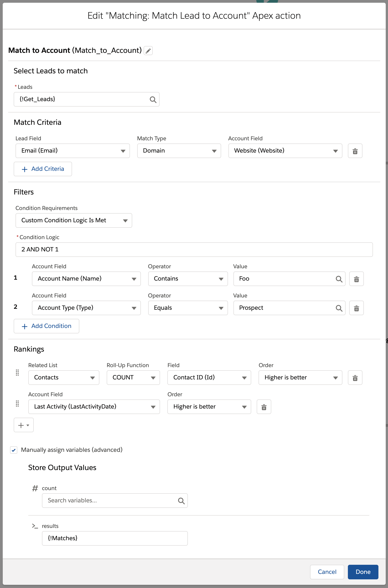Open the add ranking plus menu button

coord(23,425)
